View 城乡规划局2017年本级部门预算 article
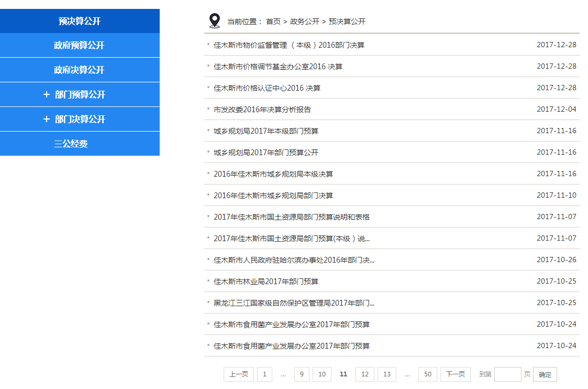This screenshot has height=389, width=588. pos(265,131)
